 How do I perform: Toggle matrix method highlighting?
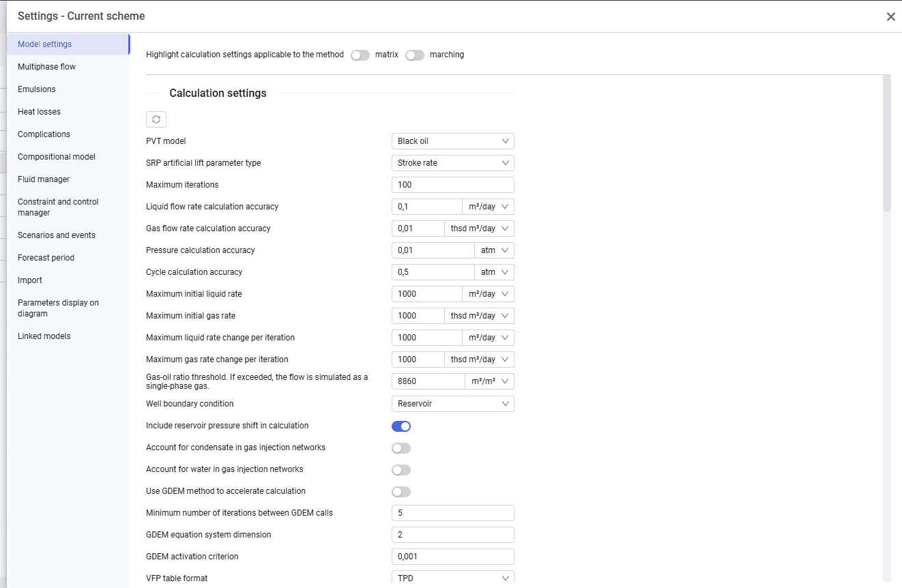point(360,55)
